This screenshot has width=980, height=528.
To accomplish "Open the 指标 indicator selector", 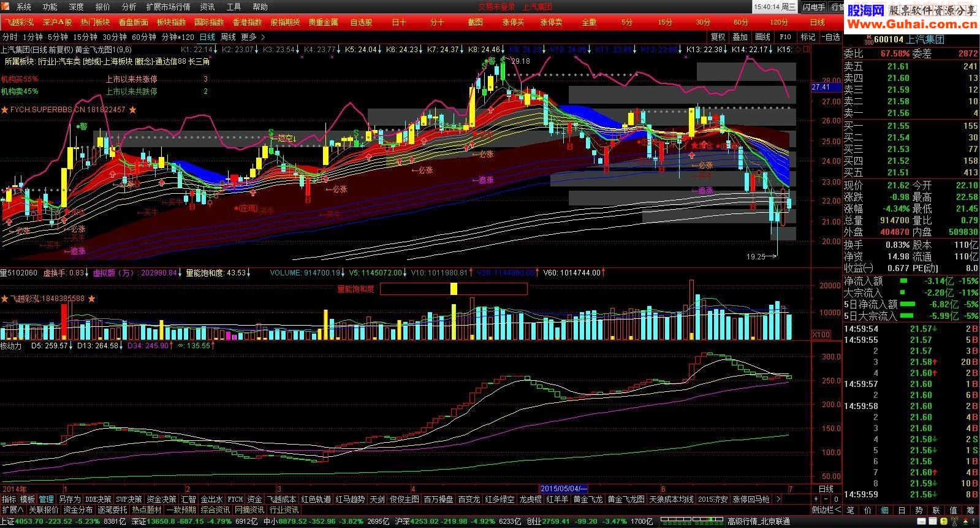I will pyautogui.click(x=9, y=499).
